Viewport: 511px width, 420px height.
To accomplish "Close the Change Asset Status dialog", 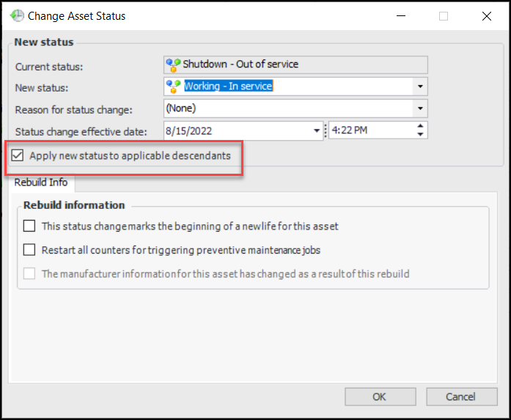I will tap(487, 16).
